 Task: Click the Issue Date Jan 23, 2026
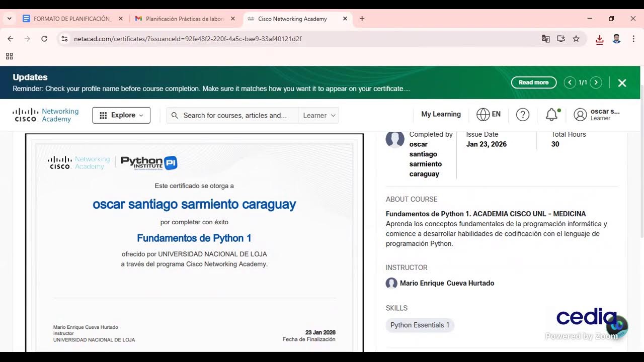click(x=487, y=144)
